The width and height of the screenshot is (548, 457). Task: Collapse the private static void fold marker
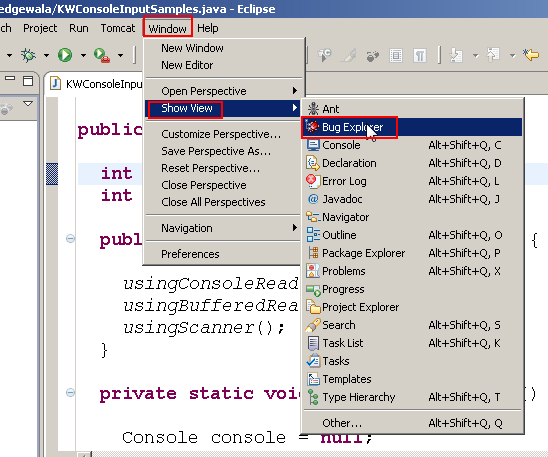pos(70,393)
